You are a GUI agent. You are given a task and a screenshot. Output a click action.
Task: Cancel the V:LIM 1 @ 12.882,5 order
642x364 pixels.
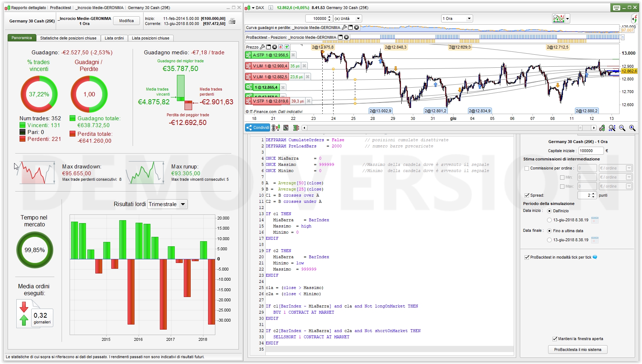[x=307, y=77]
